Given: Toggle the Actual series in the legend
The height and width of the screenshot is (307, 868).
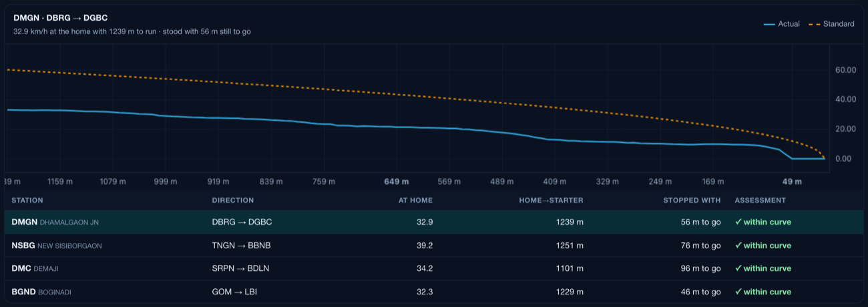Looking at the screenshot, I should [781, 24].
